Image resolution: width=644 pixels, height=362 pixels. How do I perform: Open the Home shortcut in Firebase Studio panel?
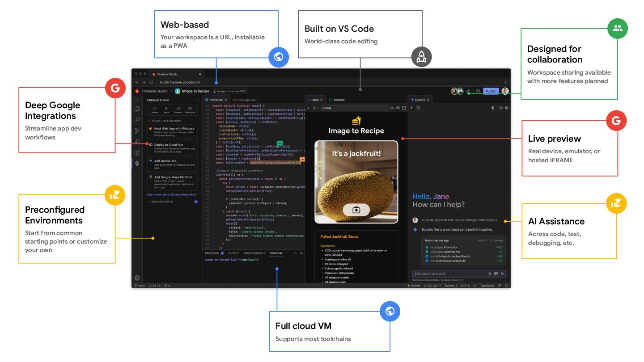tap(155, 110)
